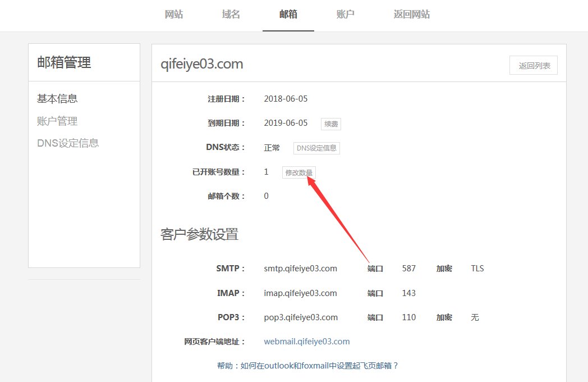Open the outlook and foxmail help link
This screenshot has height=382, width=588.
[307, 366]
